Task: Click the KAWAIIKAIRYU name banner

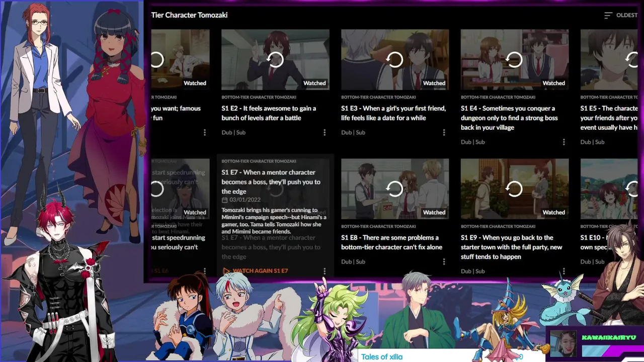Action: pos(609,338)
